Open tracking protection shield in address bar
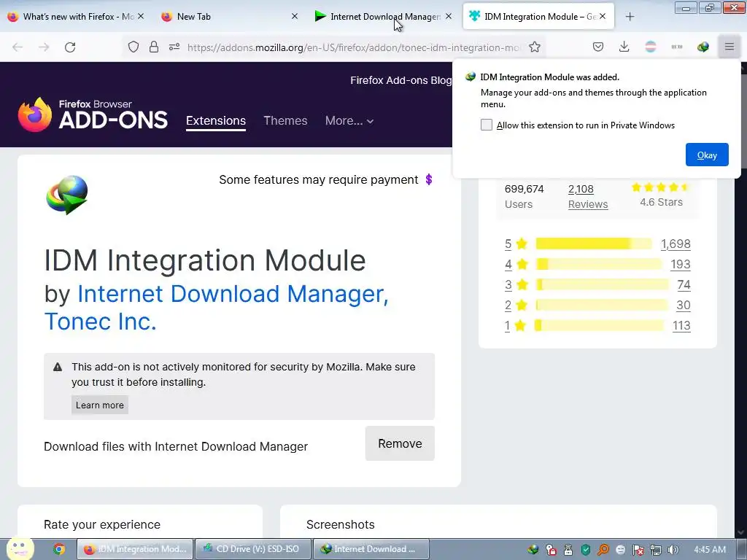 click(x=133, y=47)
